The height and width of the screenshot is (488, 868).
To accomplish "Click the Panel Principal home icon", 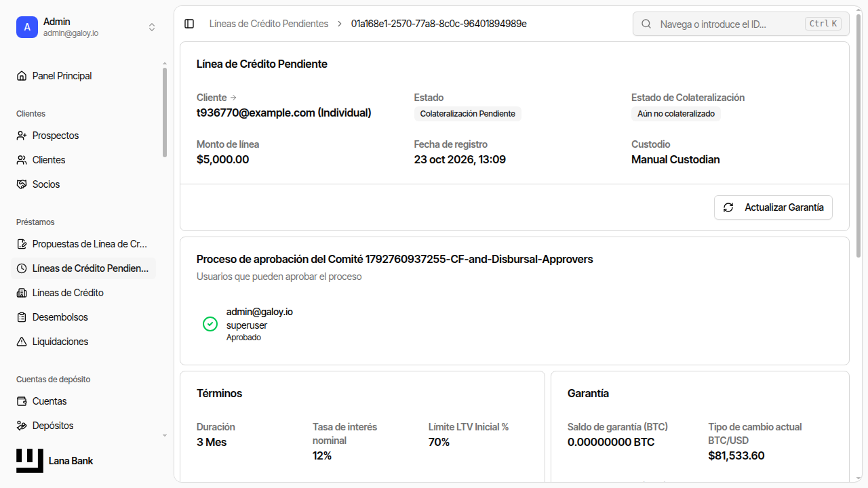I will point(22,76).
